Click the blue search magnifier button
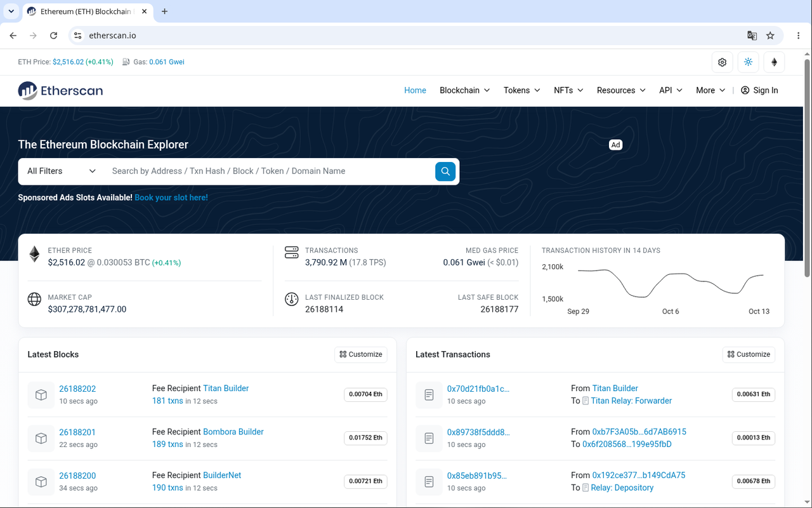The image size is (812, 508). coord(445,171)
